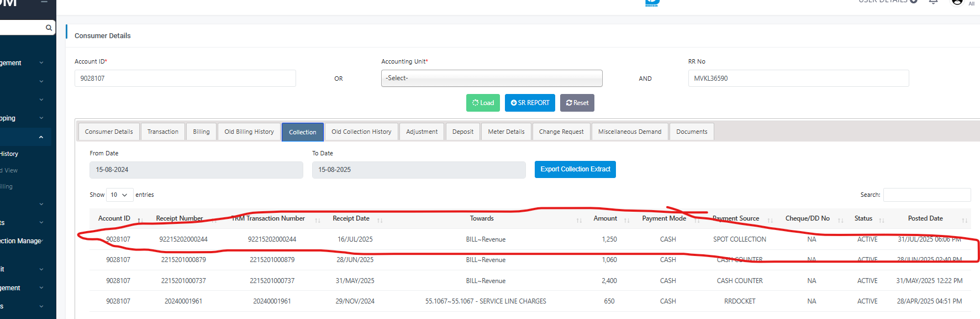980x319 pixels.
Task: Open the notifications bell icon
Action: coord(933,2)
